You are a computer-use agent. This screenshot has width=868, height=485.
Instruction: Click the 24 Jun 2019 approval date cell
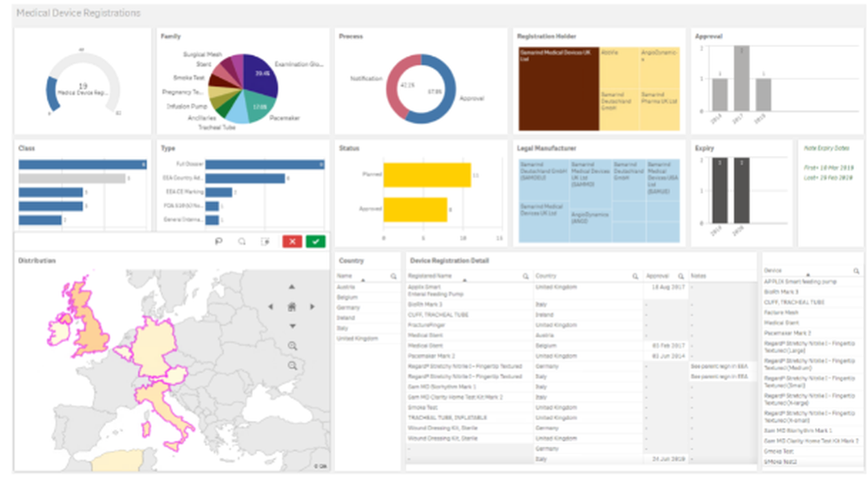tap(668, 459)
